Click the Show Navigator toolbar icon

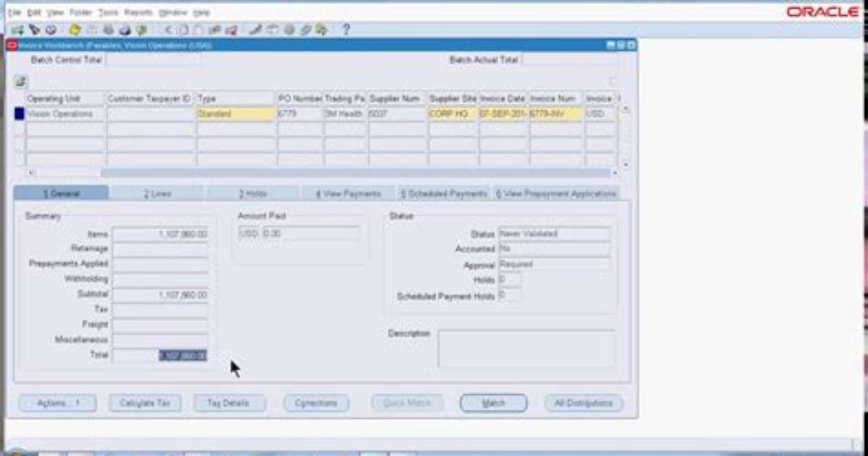click(x=51, y=30)
